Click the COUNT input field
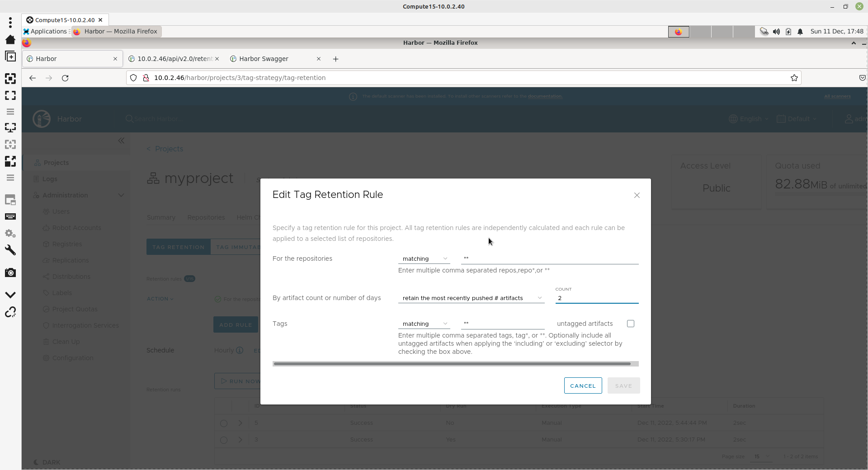868x470 pixels. point(596,298)
